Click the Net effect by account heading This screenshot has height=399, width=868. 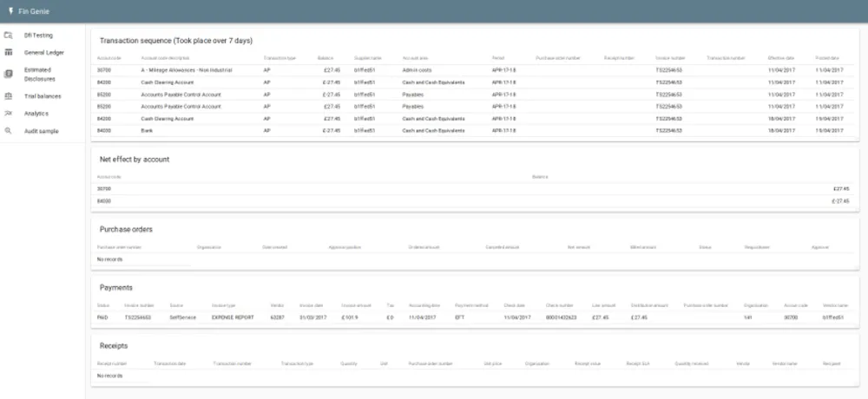tap(135, 160)
